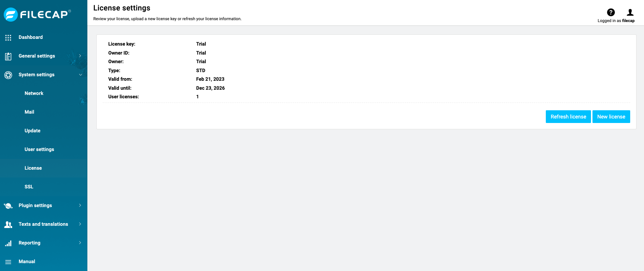Collapse the System settings chevron
This screenshot has height=271, width=644.
(x=80, y=75)
